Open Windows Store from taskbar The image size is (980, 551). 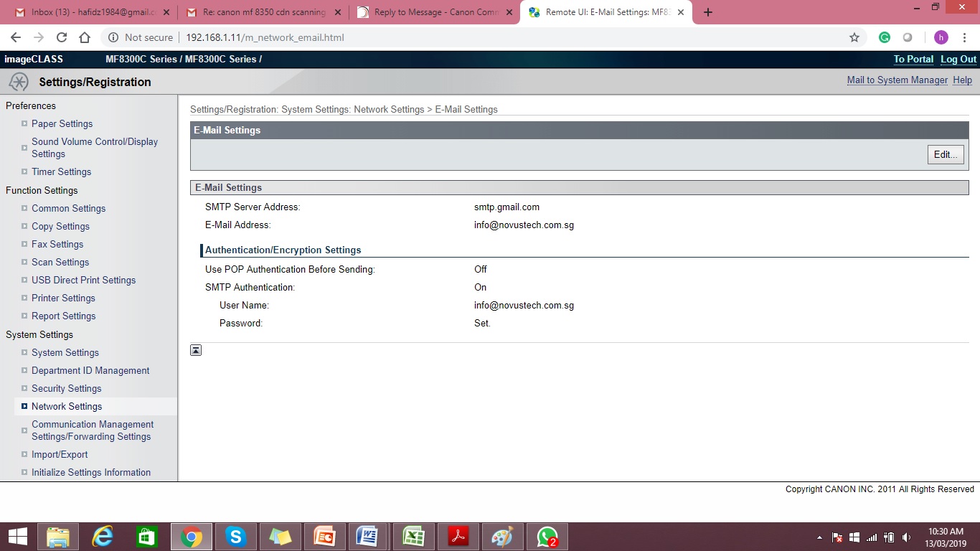pyautogui.click(x=146, y=537)
